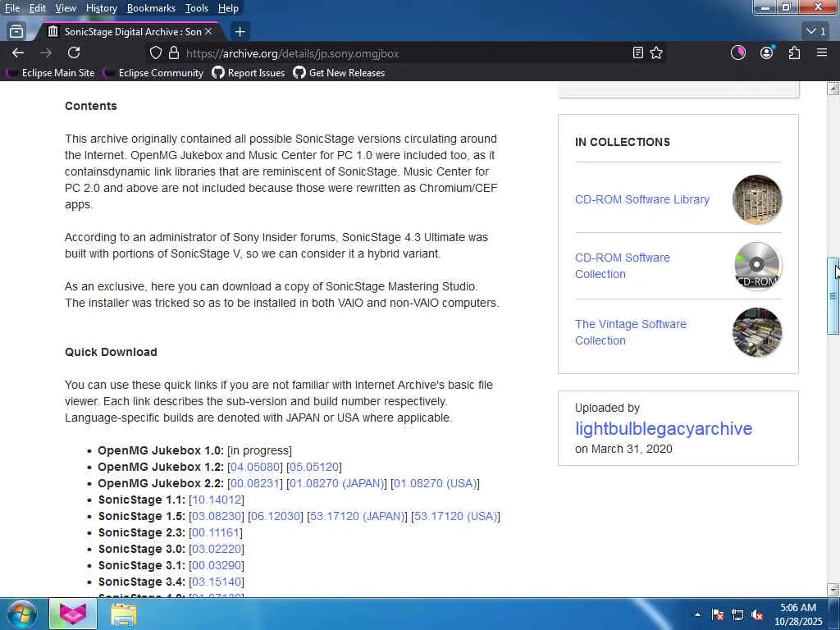Screen dimensions: 840x630
Task: Click the CD-ROM disc thumbnail image
Action: click(757, 266)
